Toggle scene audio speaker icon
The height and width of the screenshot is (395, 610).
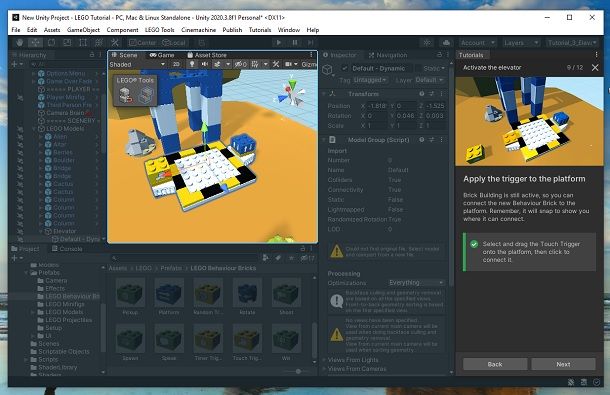(x=205, y=64)
